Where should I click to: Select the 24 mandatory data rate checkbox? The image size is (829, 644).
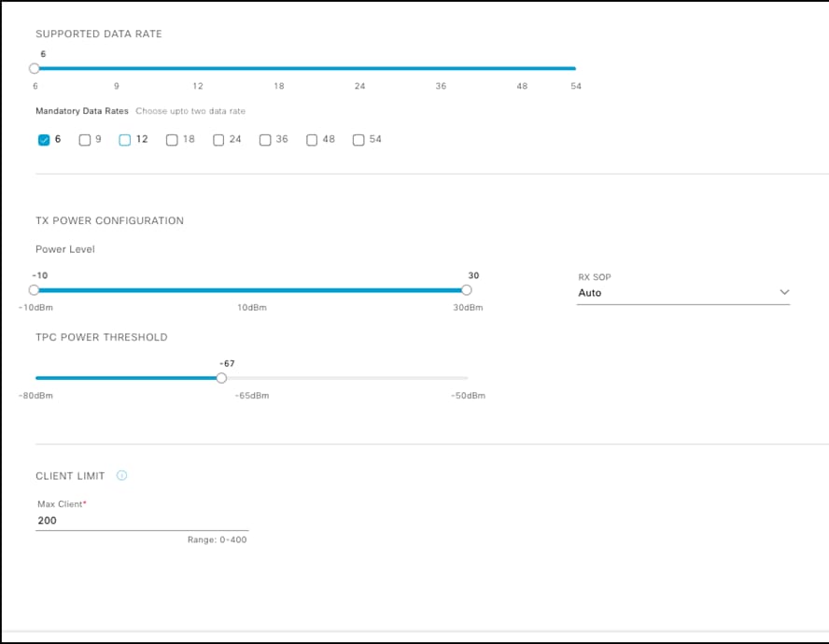(x=218, y=140)
